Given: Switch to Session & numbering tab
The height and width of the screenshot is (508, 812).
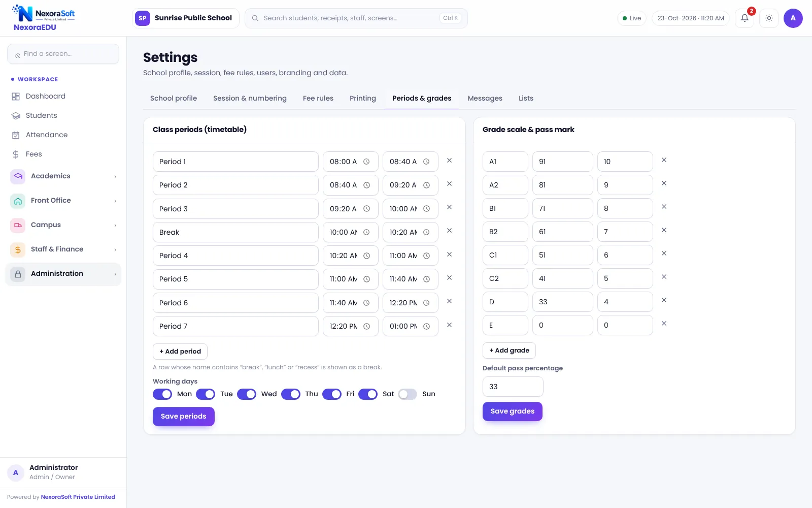Looking at the screenshot, I should pos(250,98).
